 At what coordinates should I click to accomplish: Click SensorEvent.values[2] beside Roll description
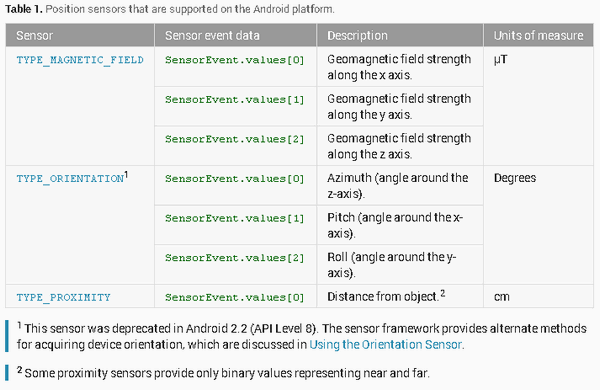point(235,258)
